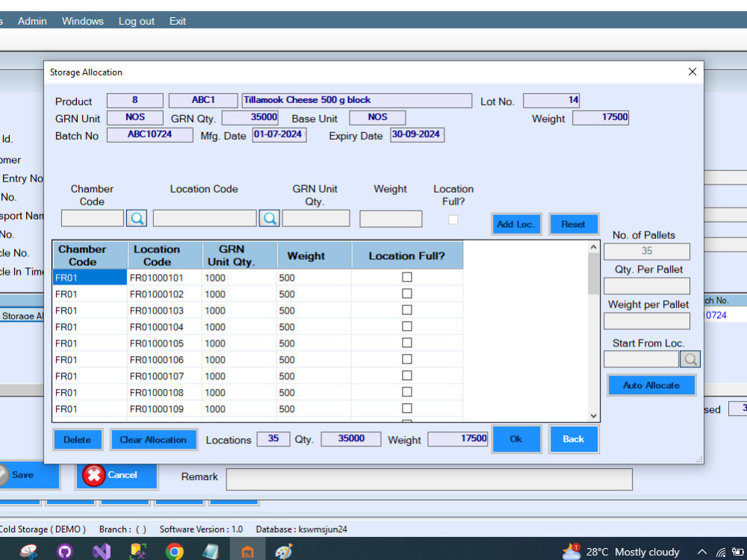Show hidden system tray icons
Viewport: 747px width, 560px height.
point(701,552)
